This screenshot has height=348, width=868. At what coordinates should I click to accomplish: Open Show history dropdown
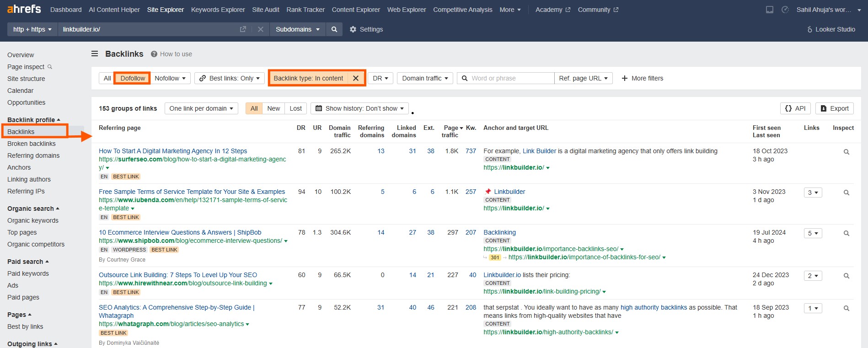tap(360, 108)
